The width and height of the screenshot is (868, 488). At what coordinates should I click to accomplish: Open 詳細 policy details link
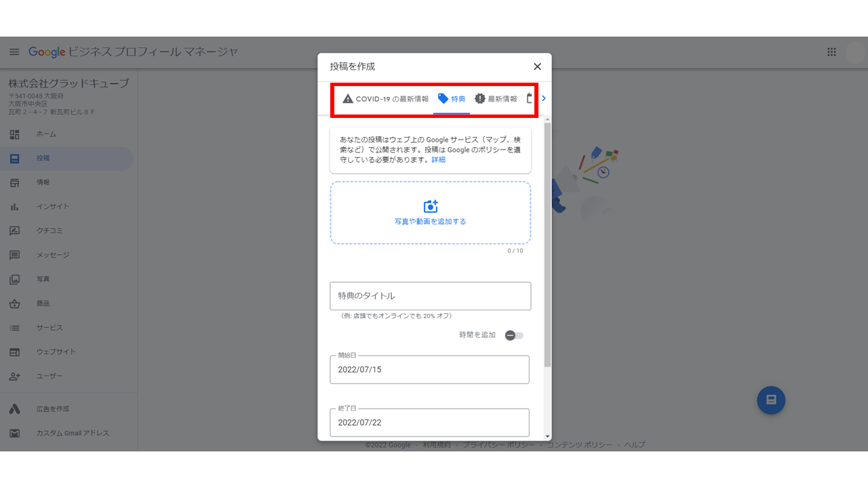tap(439, 160)
